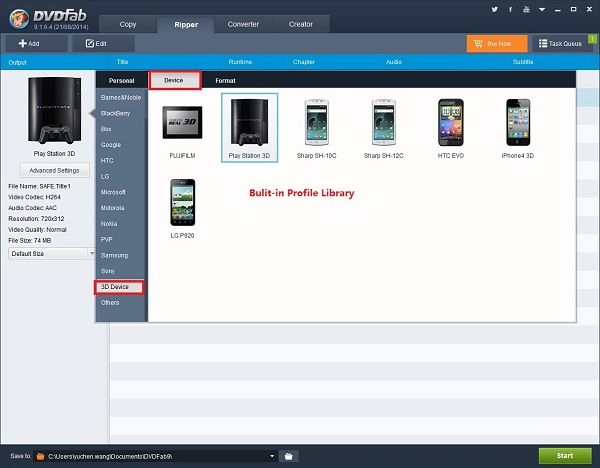600x468 pixels.
Task: Open the Save to path dropdown
Action: click(271, 456)
